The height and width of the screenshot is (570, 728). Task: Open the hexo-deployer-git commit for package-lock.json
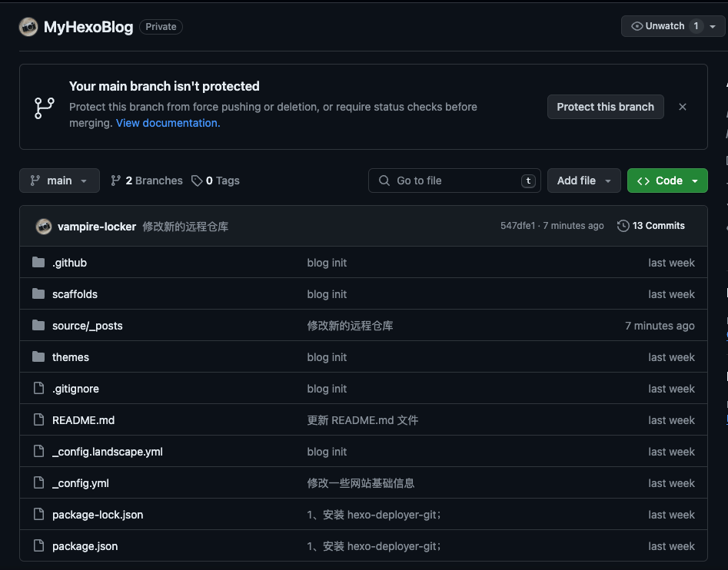pos(374,515)
